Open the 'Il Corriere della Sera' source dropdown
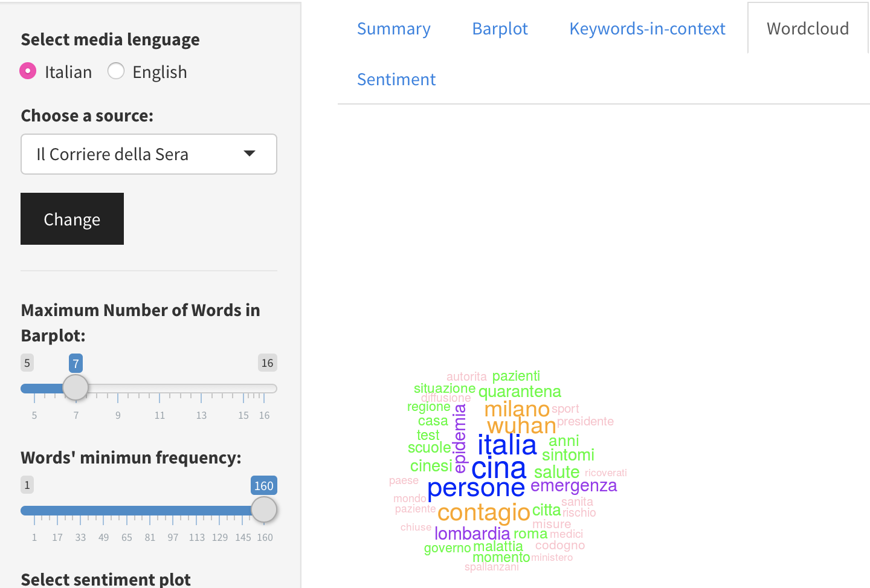Image resolution: width=870 pixels, height=588 pixels. (x=149, y=154)
